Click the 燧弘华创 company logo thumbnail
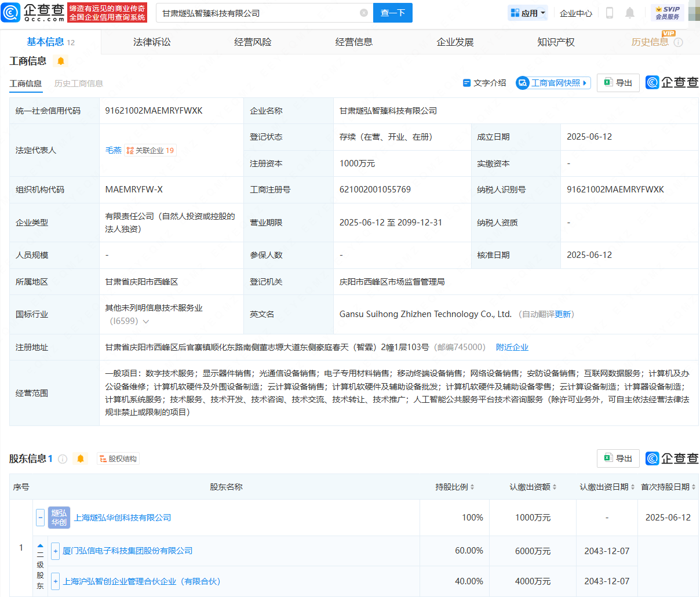 click(59, 518)
